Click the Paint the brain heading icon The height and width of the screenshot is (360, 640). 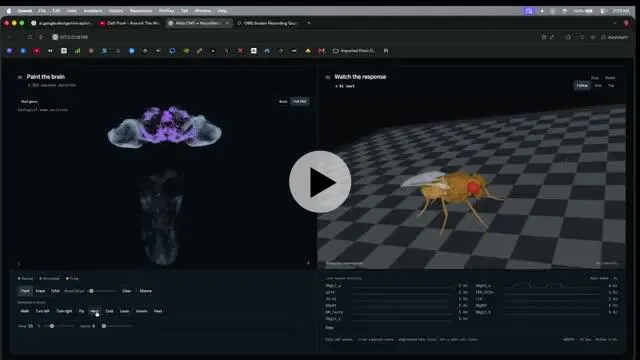click(x=20, y=77)
